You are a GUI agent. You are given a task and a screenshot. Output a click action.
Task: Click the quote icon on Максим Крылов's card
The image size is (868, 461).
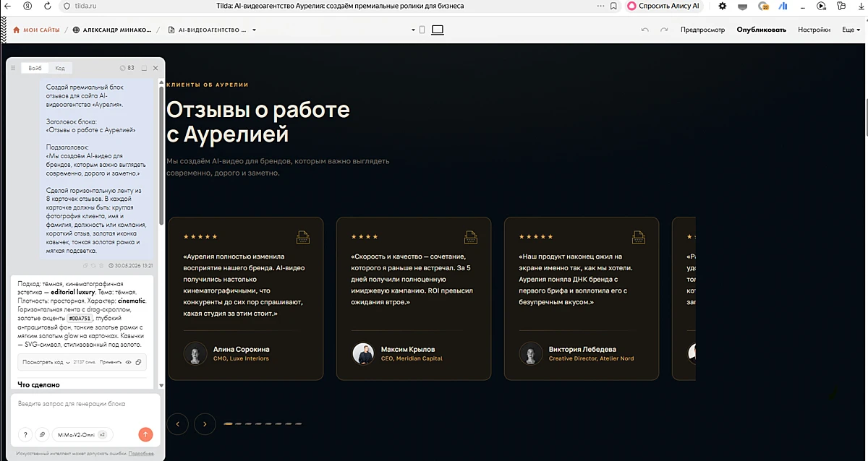[x=471, y=237]
